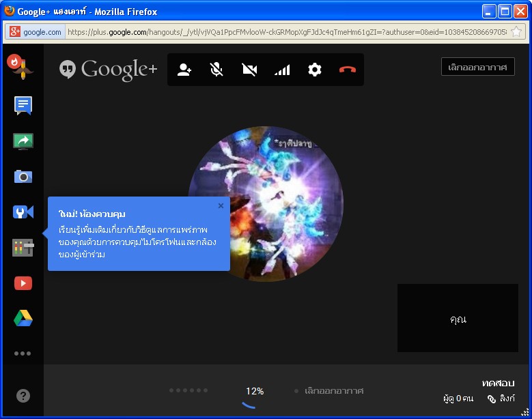Show more apps with three dots

click(x=23, y=353)
